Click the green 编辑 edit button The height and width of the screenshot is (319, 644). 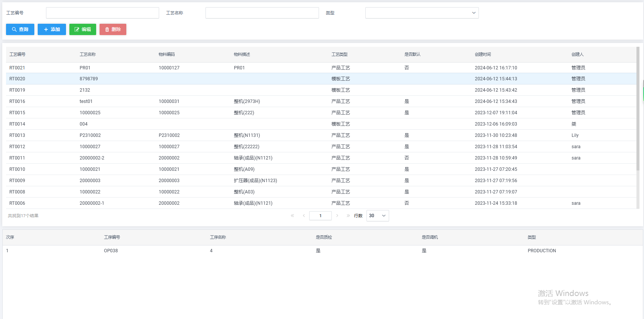click(x=83, y=29)
